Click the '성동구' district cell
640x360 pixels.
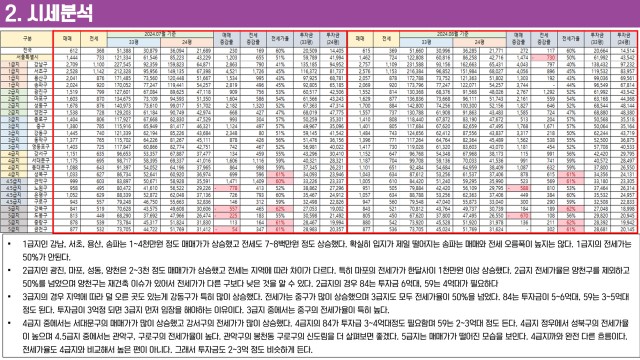[40, 105]
